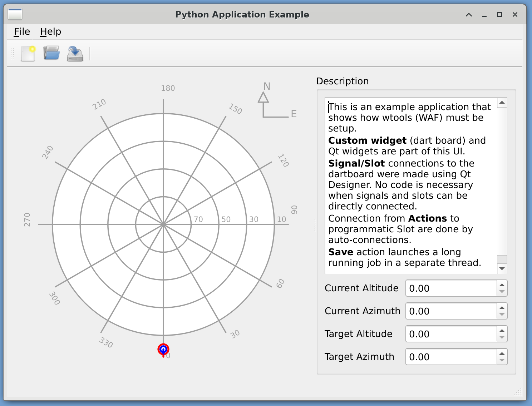Open the File menu
532x406 pixels.
(x=22, y=32)
